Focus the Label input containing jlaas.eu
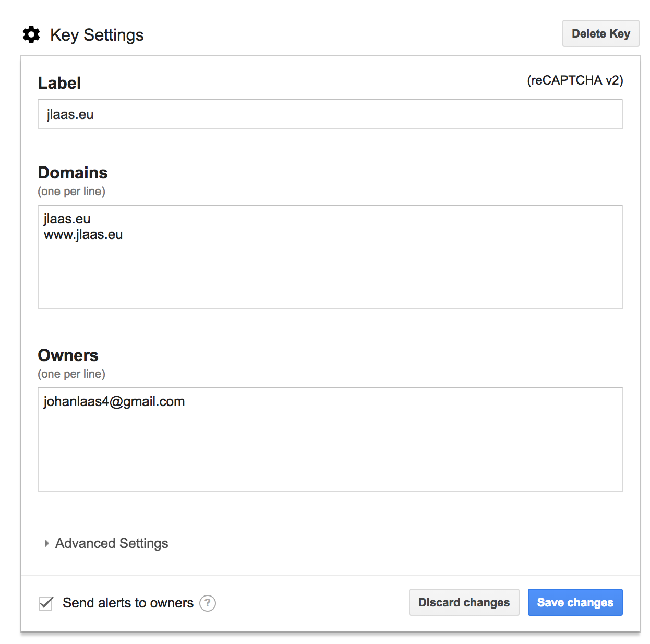Viewport: 650px width, 644px height. 330,114
